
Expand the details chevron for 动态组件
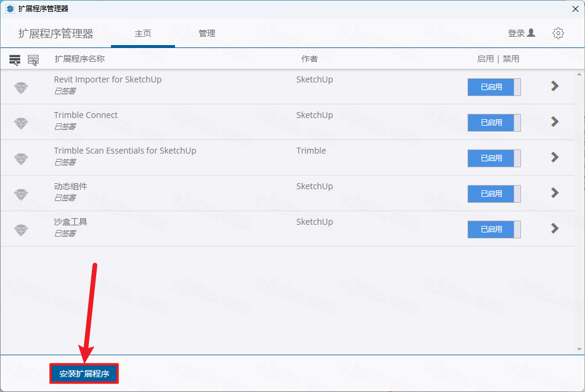coord(555,193)
